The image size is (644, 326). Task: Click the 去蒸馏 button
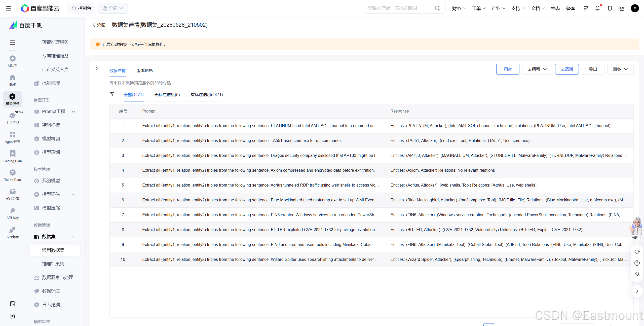coord(567,69)
